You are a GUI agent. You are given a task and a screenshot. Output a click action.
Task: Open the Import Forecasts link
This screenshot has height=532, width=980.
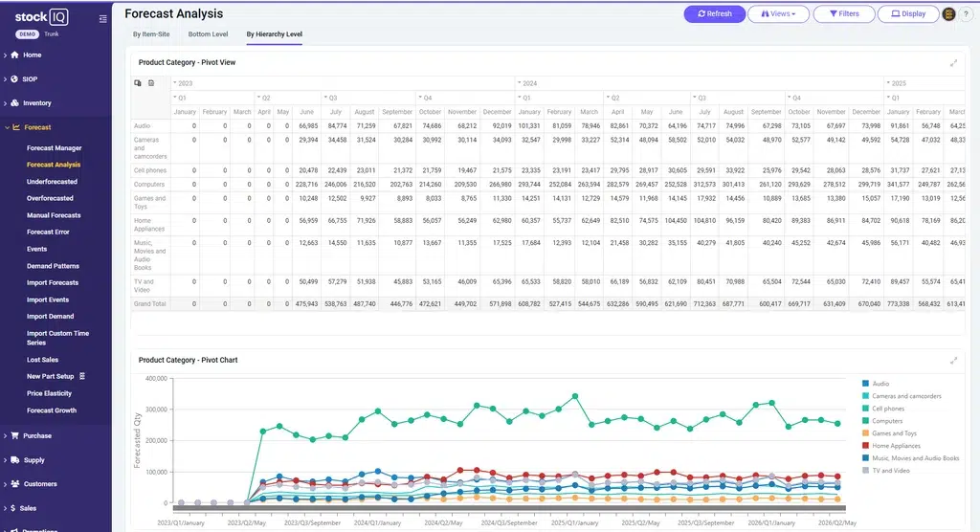[53, 282]
